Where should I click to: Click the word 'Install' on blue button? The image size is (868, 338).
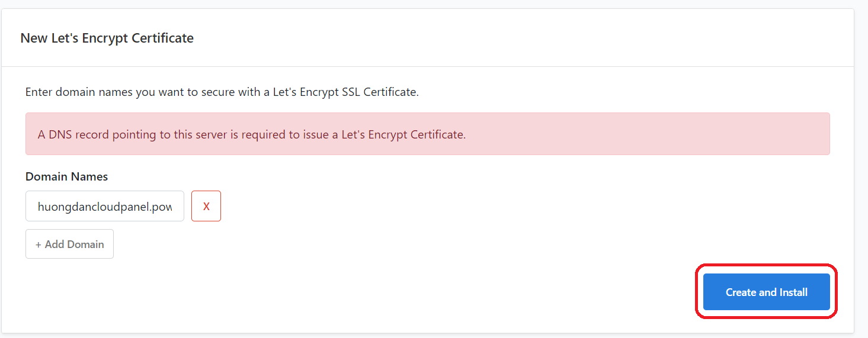point(792,292)
